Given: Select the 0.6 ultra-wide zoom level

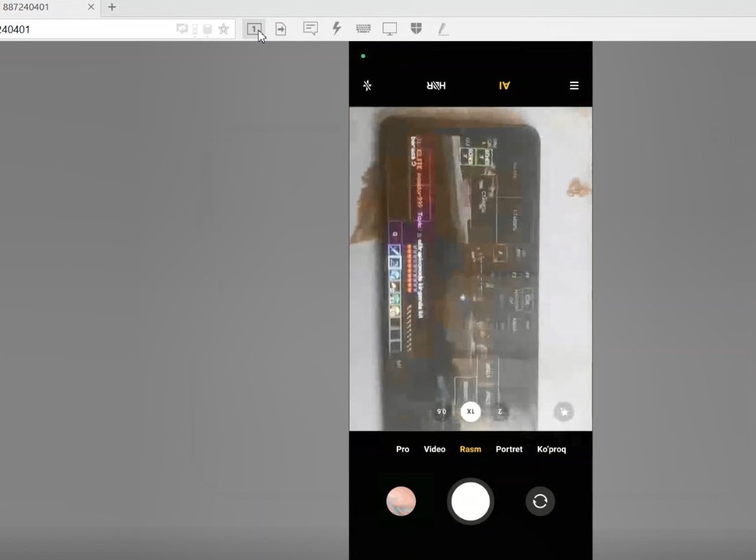Looking at the screenshot, I should 442,412.
